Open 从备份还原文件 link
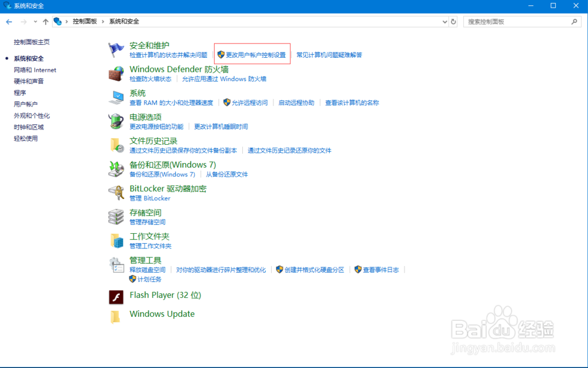Screen dimensions: 588x368 coord(227,174)
